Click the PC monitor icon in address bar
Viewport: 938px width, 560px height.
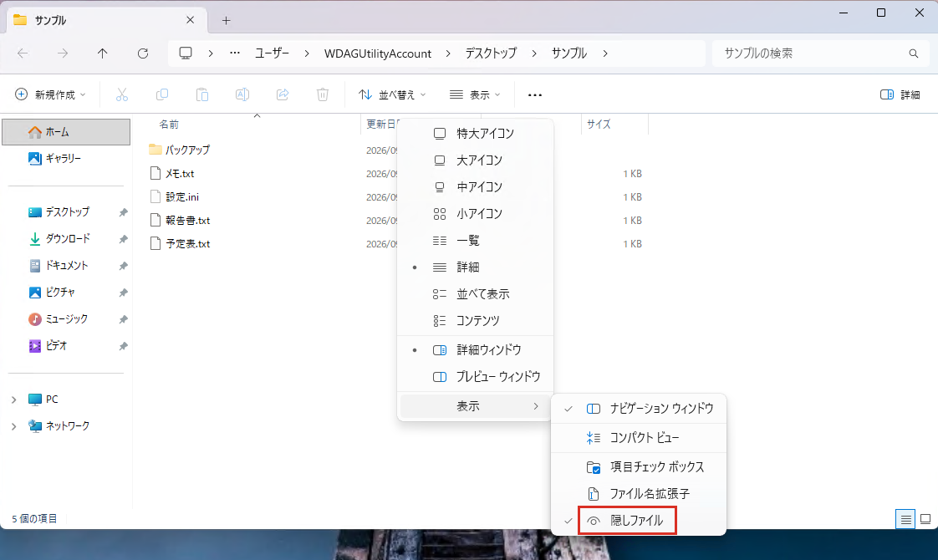[x=186, y=53]
